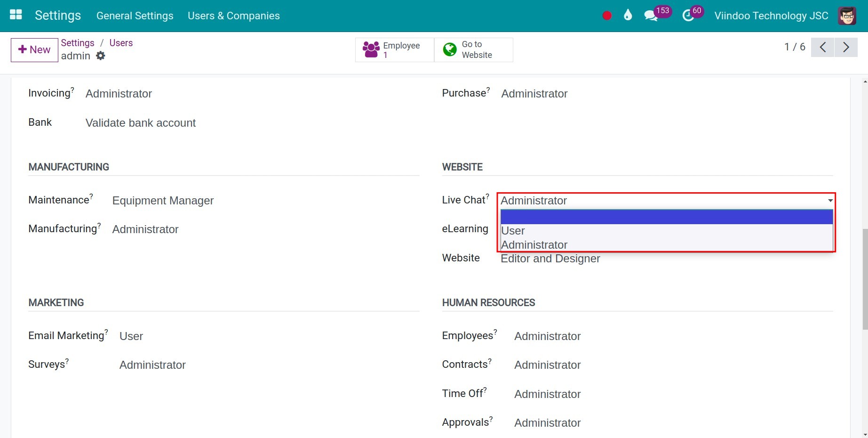Navigate to Users breadcrumb link

121,43
